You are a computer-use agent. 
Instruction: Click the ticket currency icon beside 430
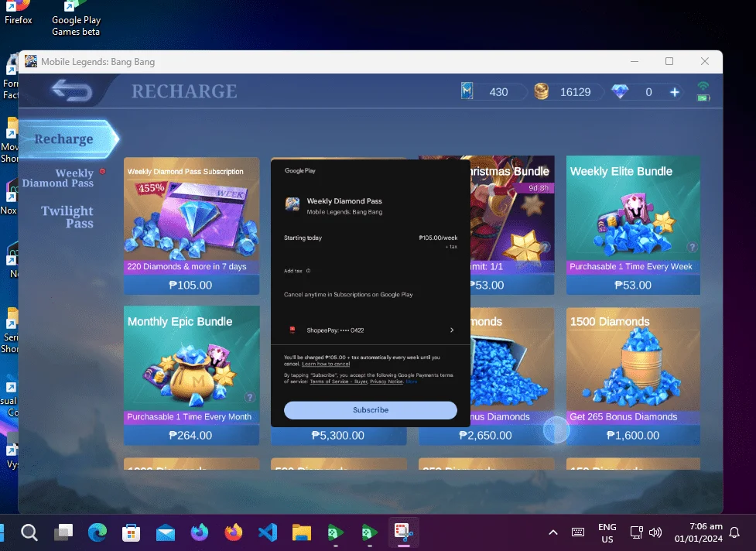(467, 91)
